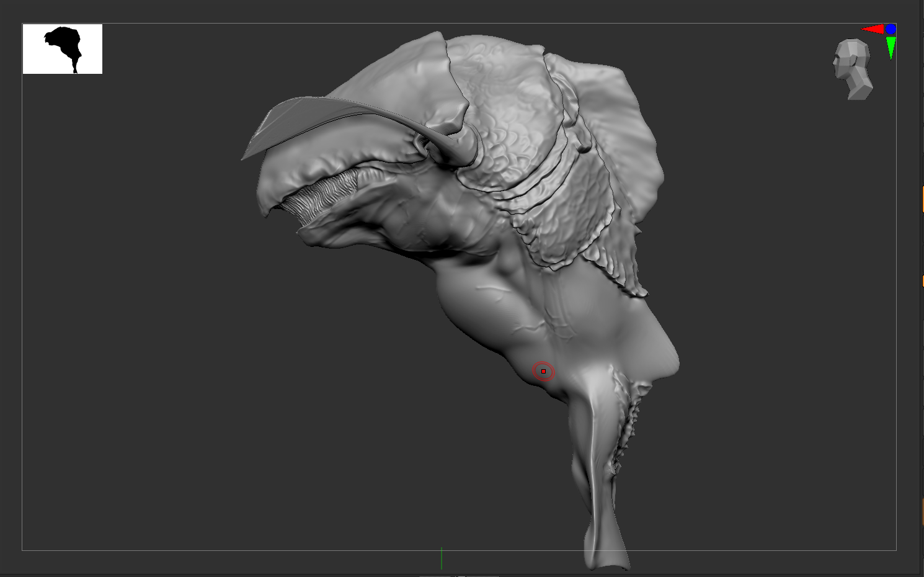Click the lower orange button at right edge
This screenshot has width=924, height=577.
point(922,281)
